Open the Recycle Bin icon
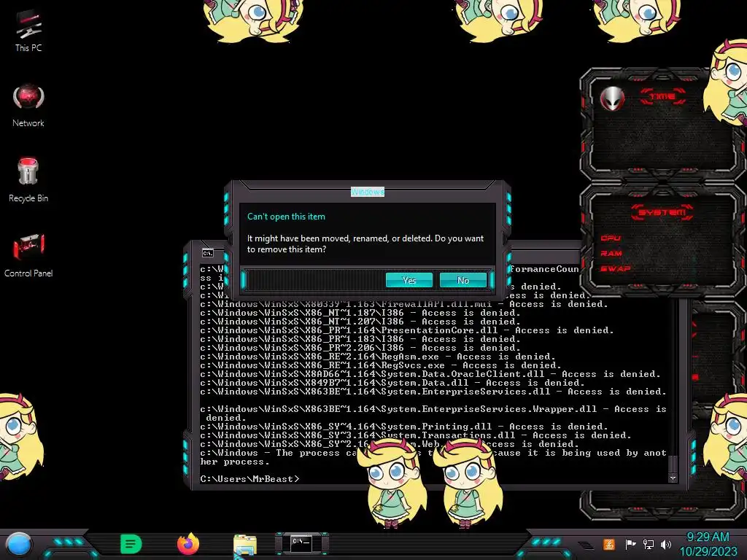The width and height of the screenshot is (747, 560). tap(28, 180)
